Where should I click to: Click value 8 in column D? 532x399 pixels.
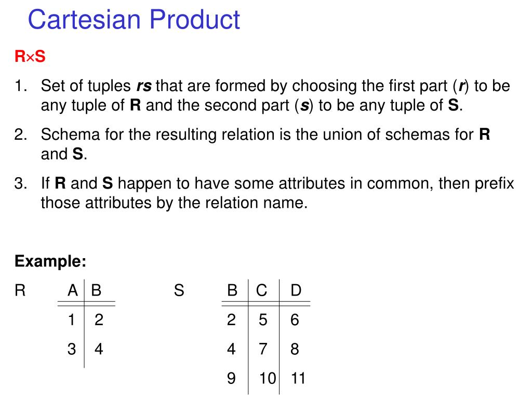(x=295, y=349)
